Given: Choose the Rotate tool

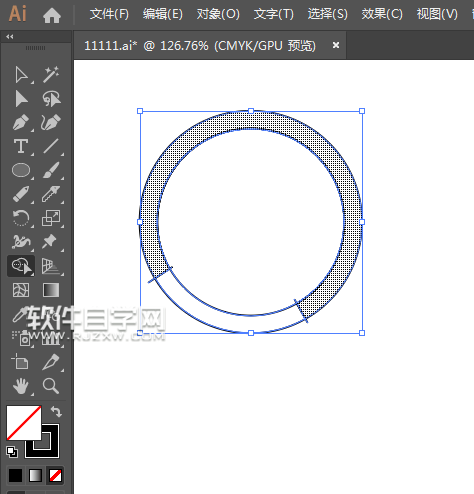Looking at the screenshot, I should (x=21, y=218).
